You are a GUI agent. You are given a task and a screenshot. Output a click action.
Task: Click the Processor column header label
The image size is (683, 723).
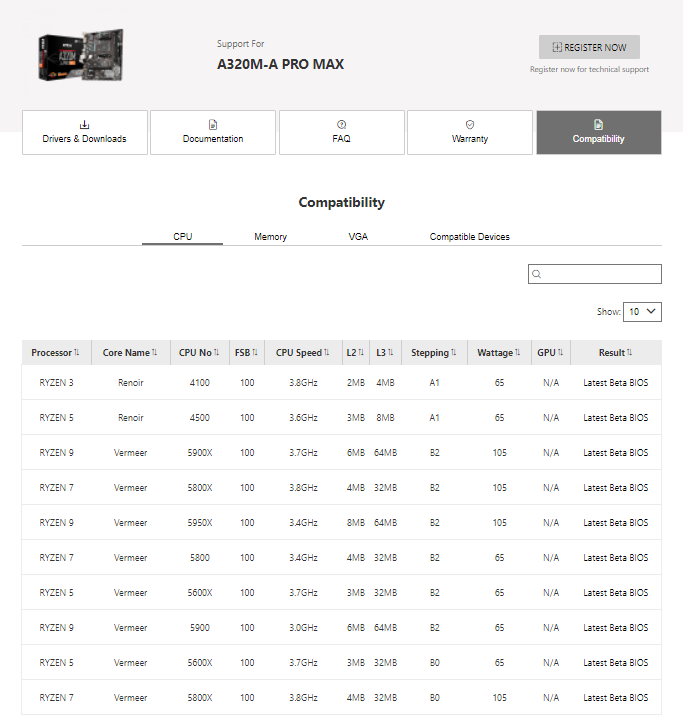point(51,352)
